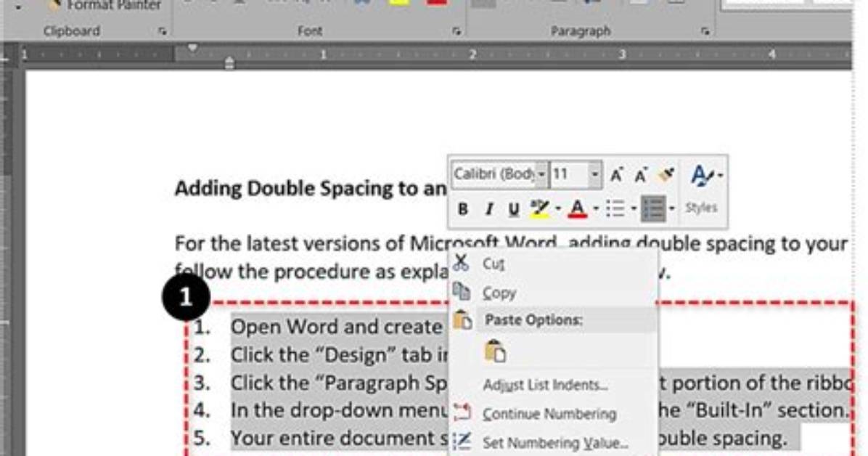868x456 pixels.
Task: Expand the text highlight color dropdown
Action: click(x=558, y=209)
